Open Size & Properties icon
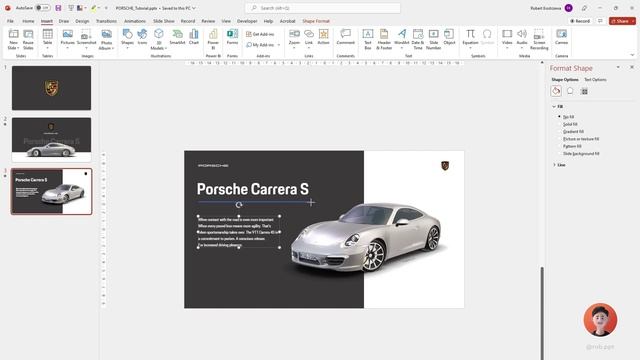 (584, 91)
